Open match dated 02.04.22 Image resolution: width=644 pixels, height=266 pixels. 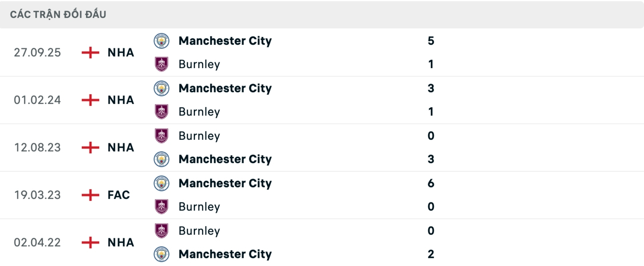pos(37,242)
